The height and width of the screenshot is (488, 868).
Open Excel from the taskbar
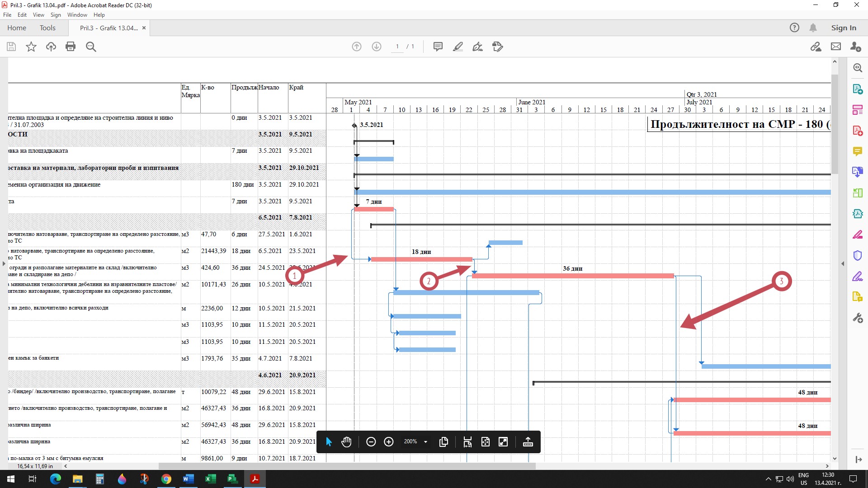click(210, 479)
